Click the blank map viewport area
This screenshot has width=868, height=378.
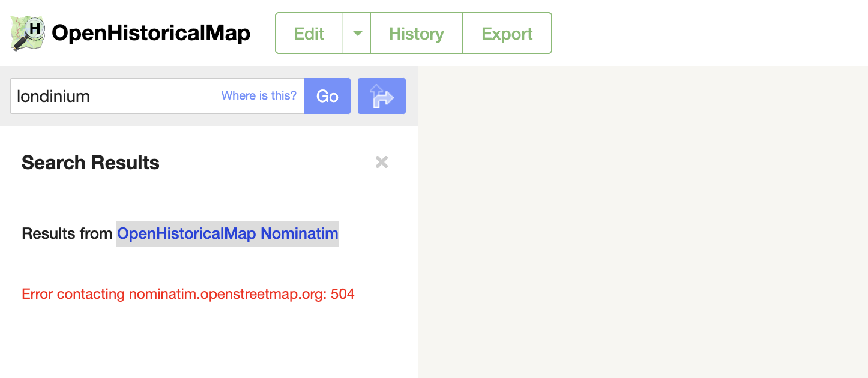tap(642, 222)
